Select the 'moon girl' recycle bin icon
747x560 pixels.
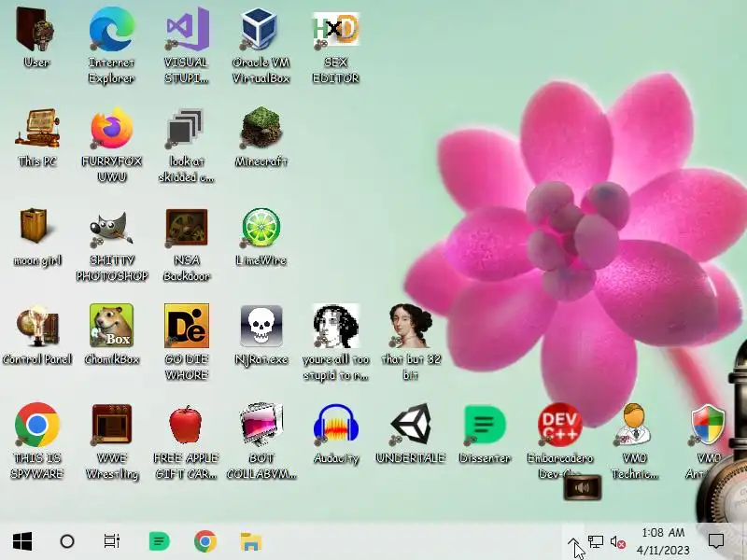click(34, 226)
